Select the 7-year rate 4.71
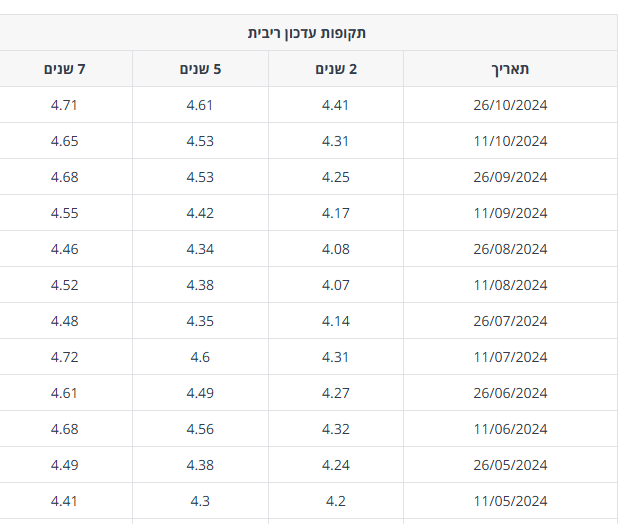Screen dimensions: 628x524 pyautogui.click(x=64, y=105)
